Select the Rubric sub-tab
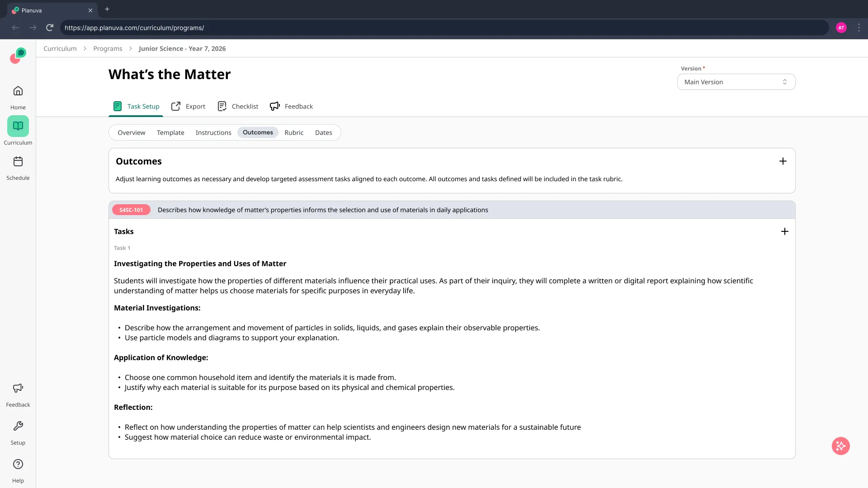868x488 pixels. (x=294, y=132)
